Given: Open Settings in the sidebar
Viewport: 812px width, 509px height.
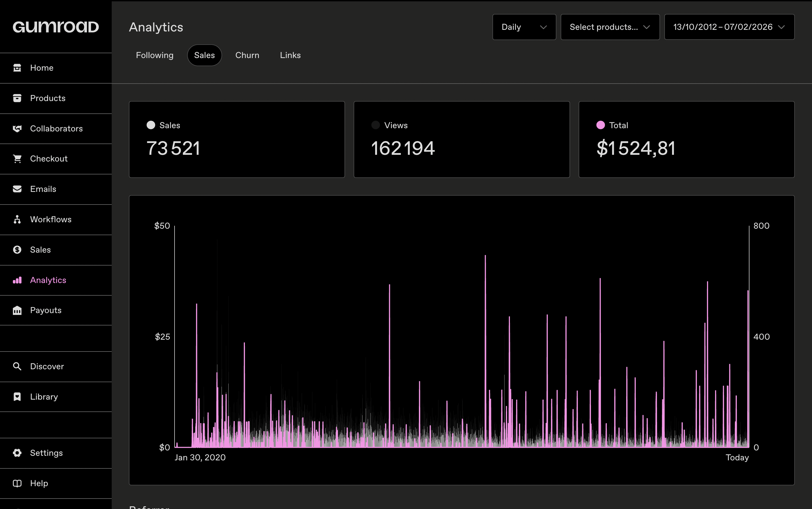Looking at the screenshot, I should point(46,453).
